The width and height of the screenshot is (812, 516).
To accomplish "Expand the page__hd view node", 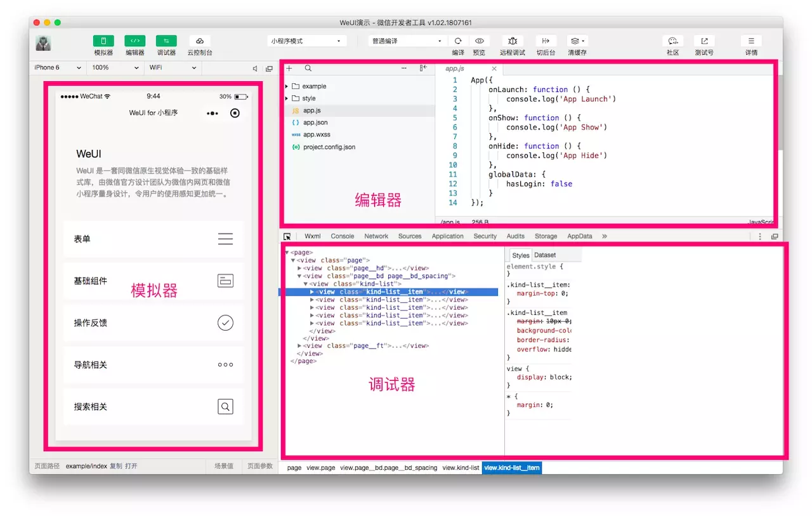I will click(x=300, y=268).
